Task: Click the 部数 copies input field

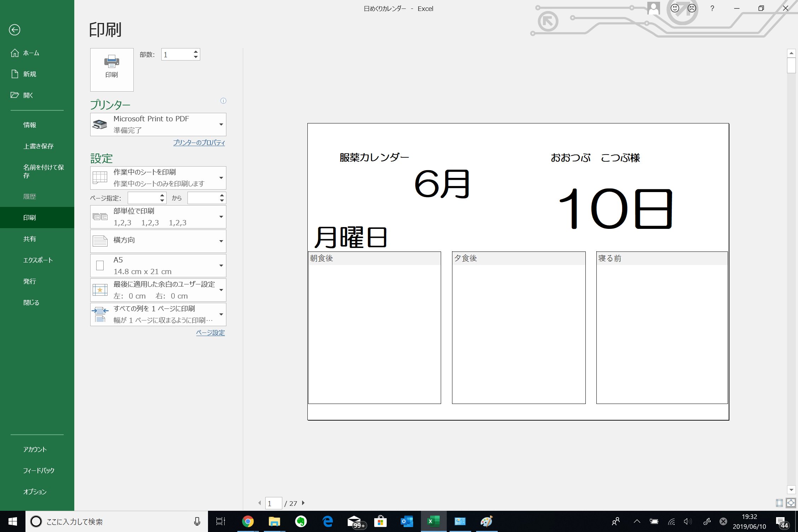Action: click(177, 54)
